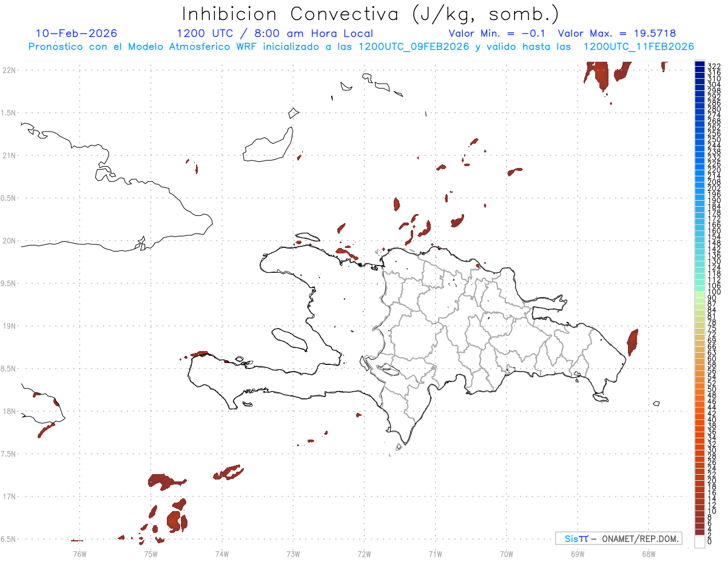This screenshot has width=728, height=562.
Task: Click the "68W" longitude label
Action: (x=649, y=554)
